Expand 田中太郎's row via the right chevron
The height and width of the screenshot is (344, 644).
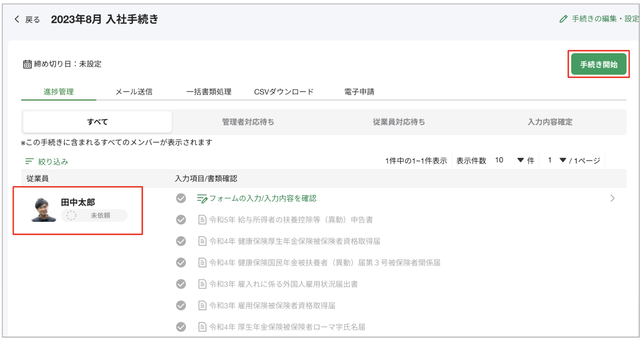point(612,198)
